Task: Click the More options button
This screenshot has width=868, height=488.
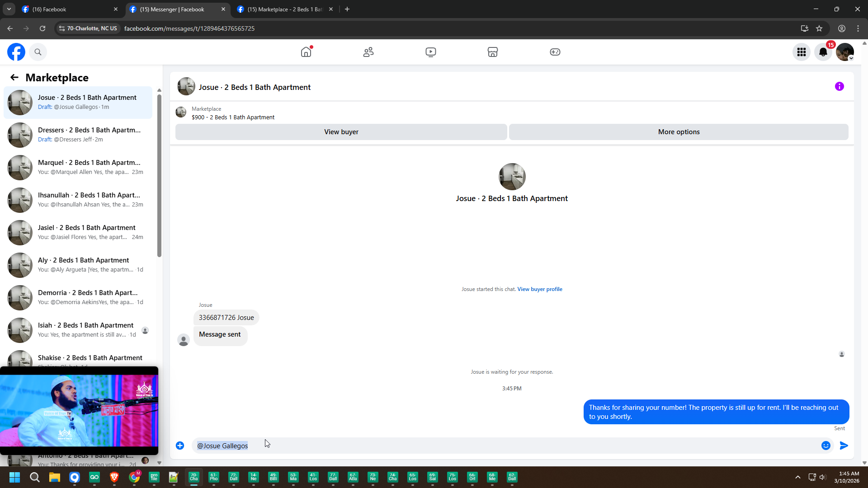Action: 678,132
